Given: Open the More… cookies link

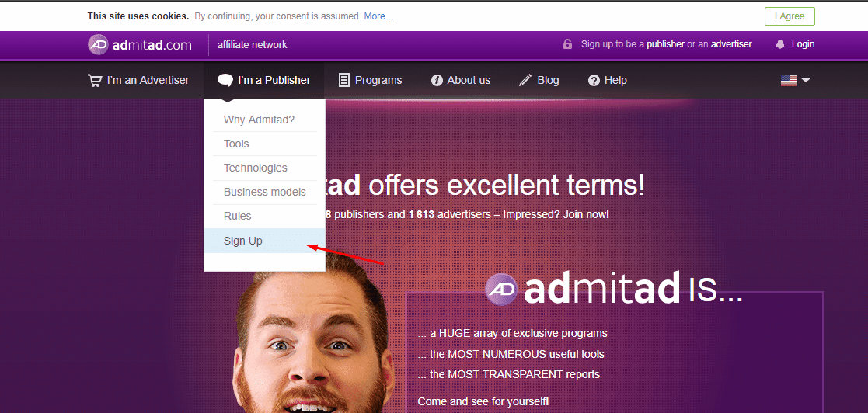Looking at the screenshot, I should (x=378, y=16).
